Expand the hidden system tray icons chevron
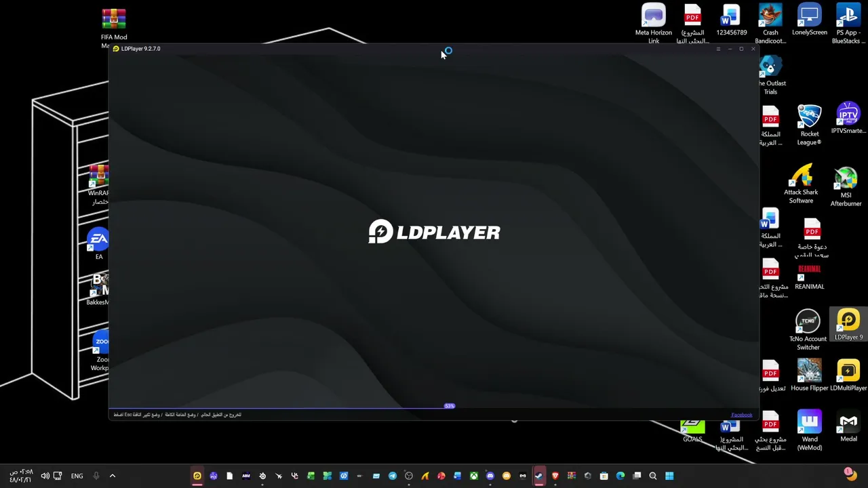 113,476
